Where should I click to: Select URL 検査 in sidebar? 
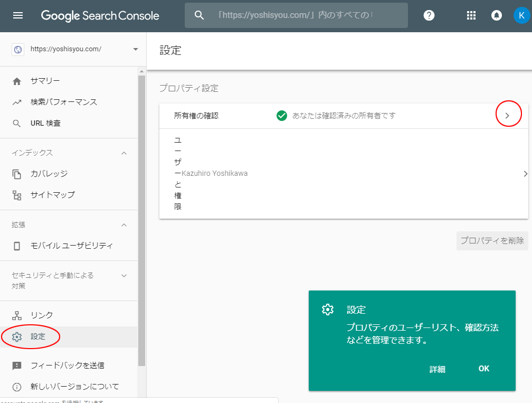[x=45, y=123]
